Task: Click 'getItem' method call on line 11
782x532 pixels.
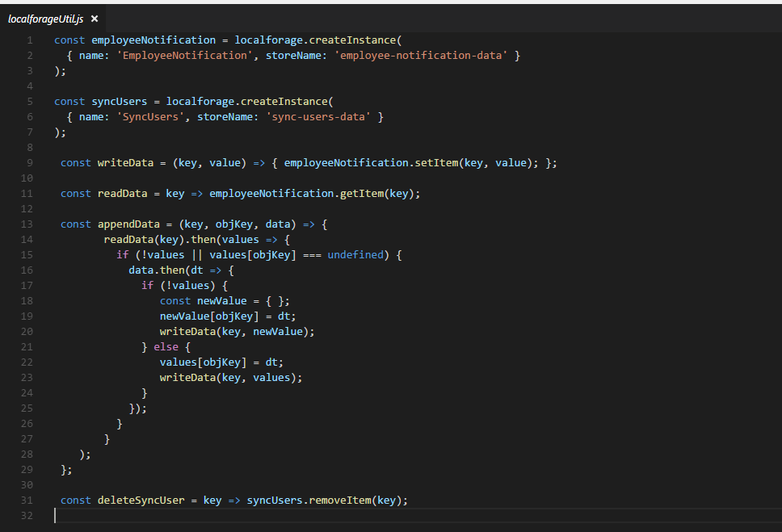Action: pos(362,194)
